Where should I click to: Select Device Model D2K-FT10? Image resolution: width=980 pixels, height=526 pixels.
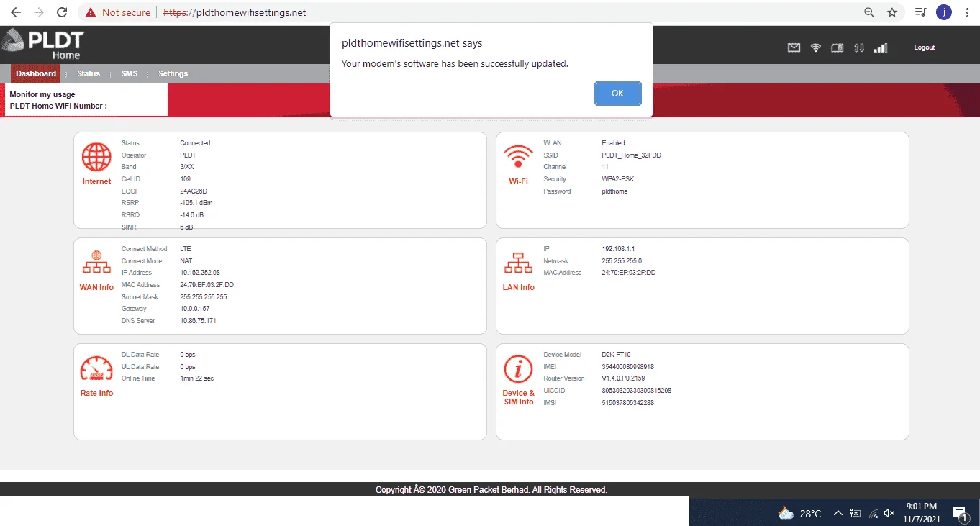pos(616,355)
